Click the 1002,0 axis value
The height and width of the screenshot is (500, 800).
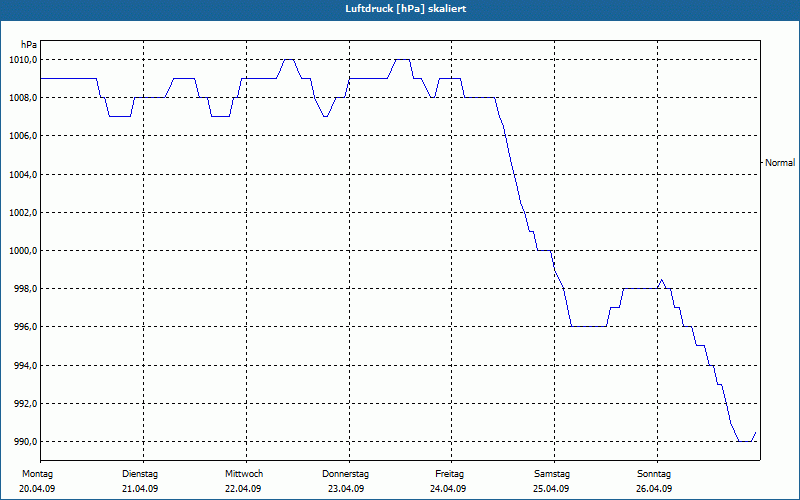[23, 212]
